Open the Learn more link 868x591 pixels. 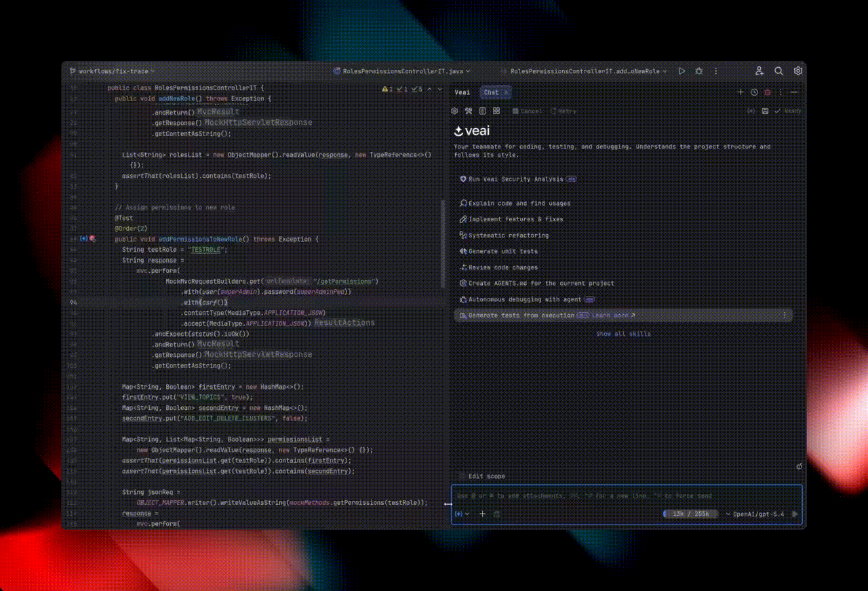pos(614,315)
